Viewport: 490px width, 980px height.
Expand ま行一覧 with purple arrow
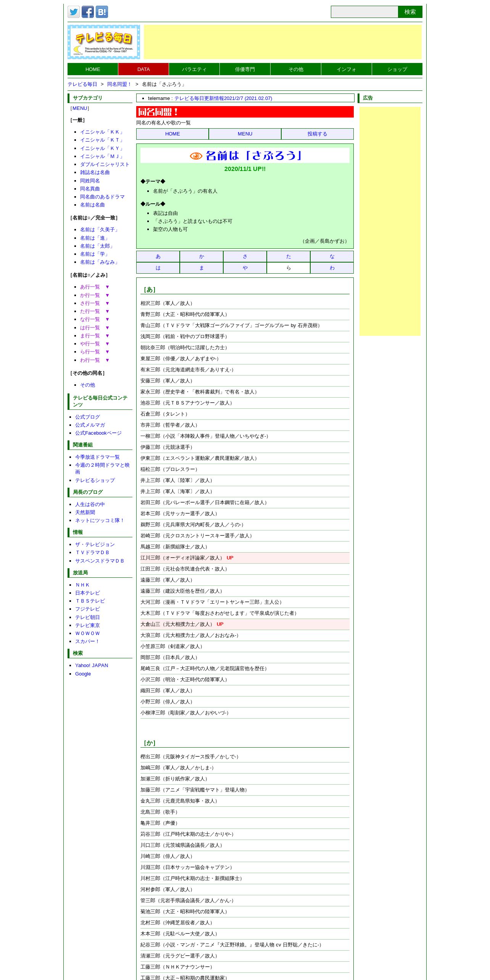pyautogui.click(x=95, y=336)
